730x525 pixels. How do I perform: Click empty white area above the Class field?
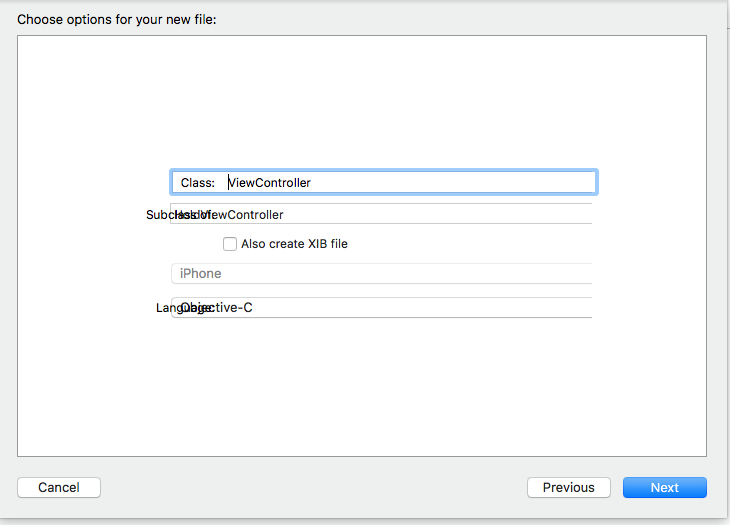pos(360,100)
